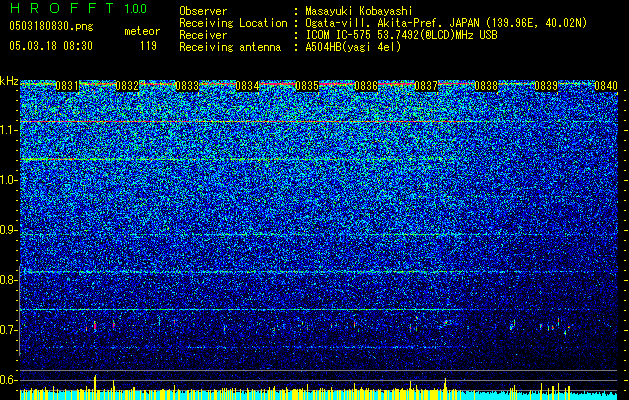Click receiver text ICOM IC-575 53.7492 MHz USB
This screenshot has height=400, width=629.
click(401, 35)
